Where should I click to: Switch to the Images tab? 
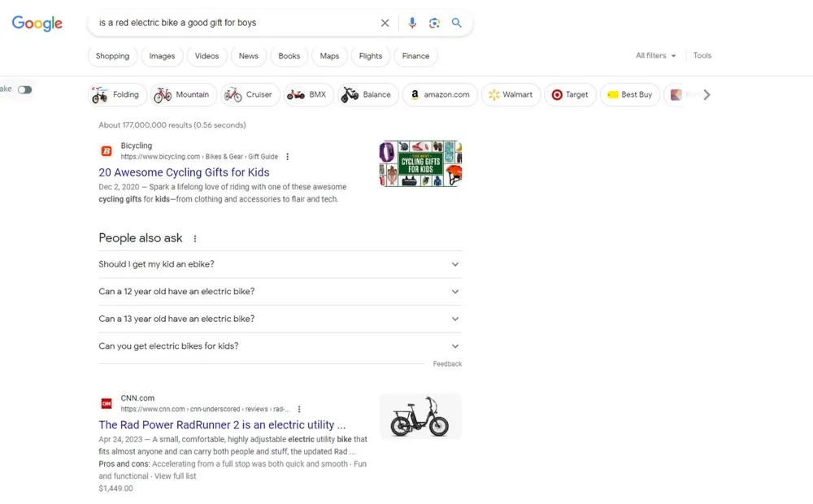(x=162, y=56)
